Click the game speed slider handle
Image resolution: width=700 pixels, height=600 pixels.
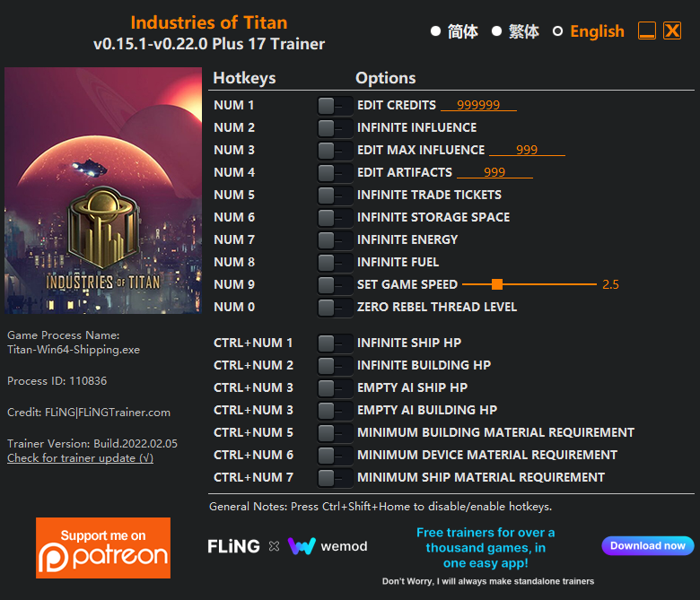pos(497,284)
